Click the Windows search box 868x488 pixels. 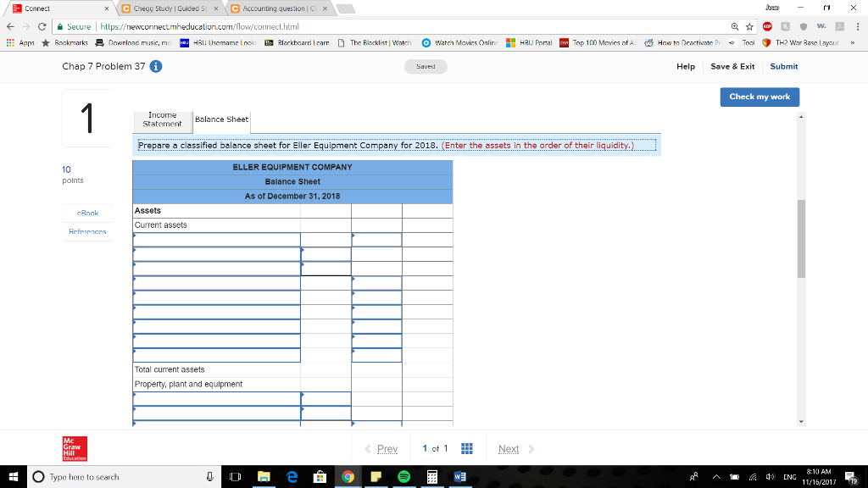coord(124,477)
